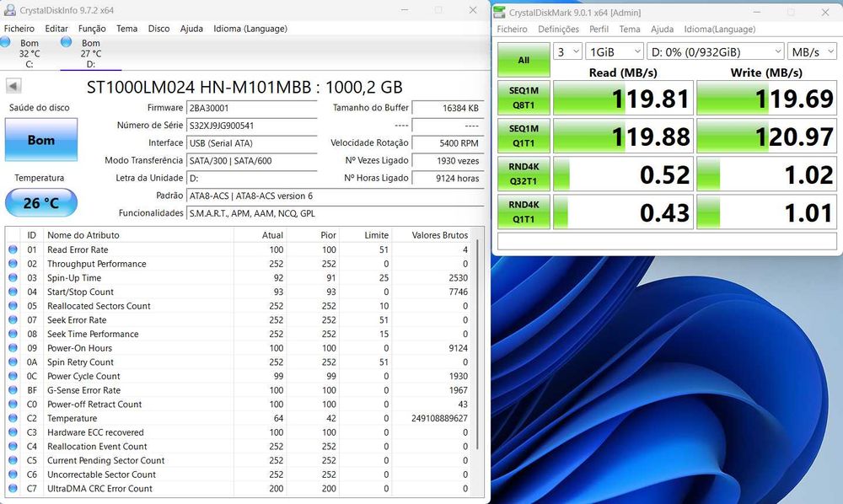The image size is (843, 504).
Task: Click the status circle icon for Power Cycle Count
Action: pyautogui.click(x=13, y=376)
